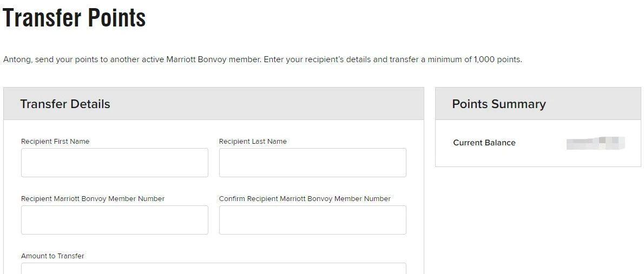Click the blurred current balance value

(x=595, y=143)
